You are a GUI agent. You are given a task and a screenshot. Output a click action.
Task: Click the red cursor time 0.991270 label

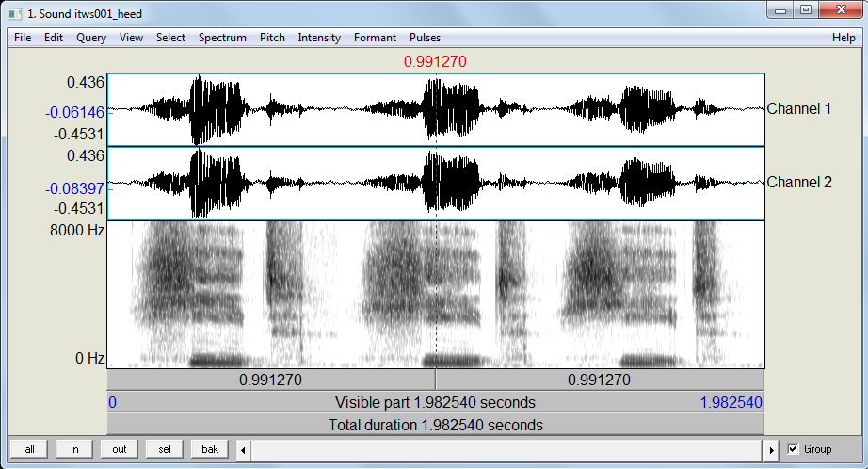point(435,61)
